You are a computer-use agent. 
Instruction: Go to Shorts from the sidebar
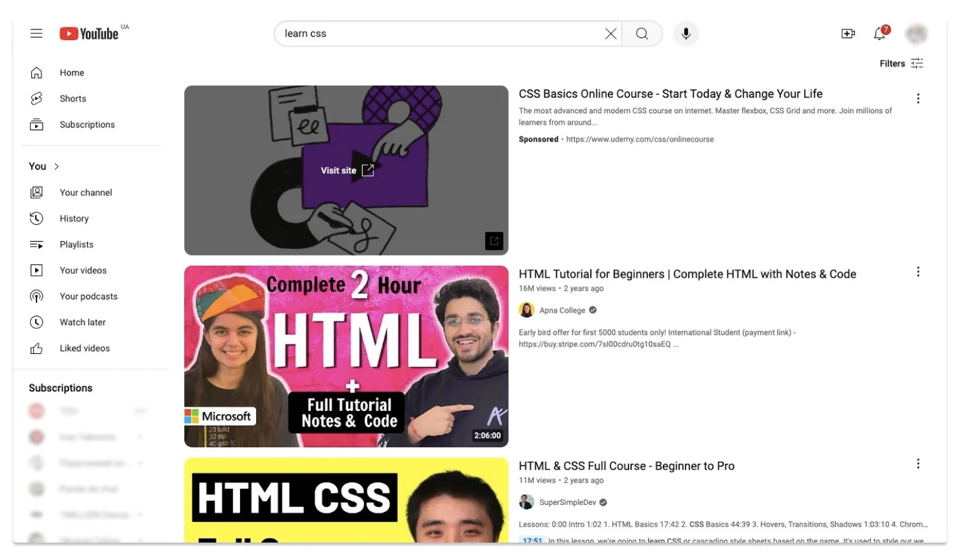tap(72, 98)
